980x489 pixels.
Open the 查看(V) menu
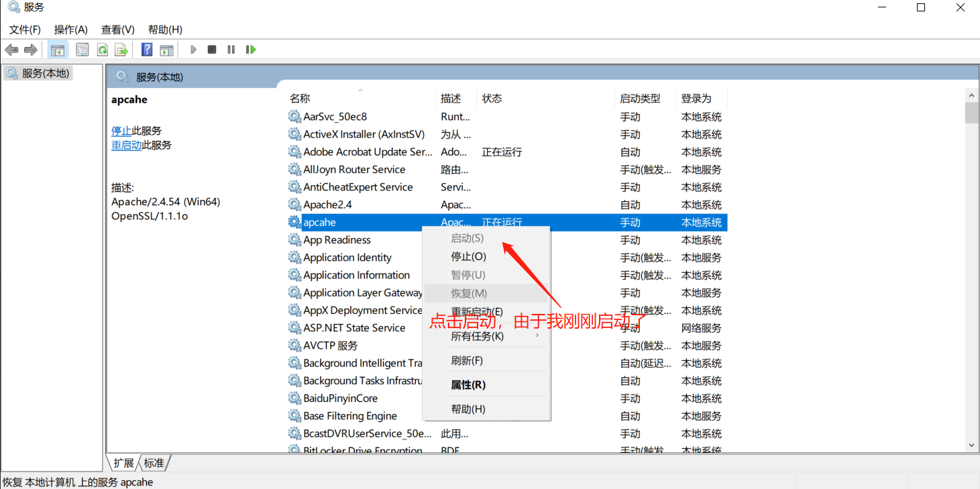(118, 30)
